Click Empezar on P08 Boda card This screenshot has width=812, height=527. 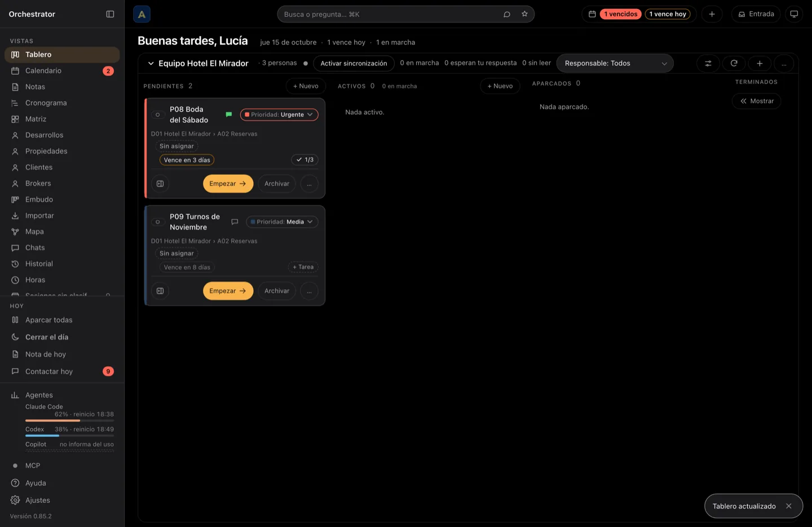point(228,184)
